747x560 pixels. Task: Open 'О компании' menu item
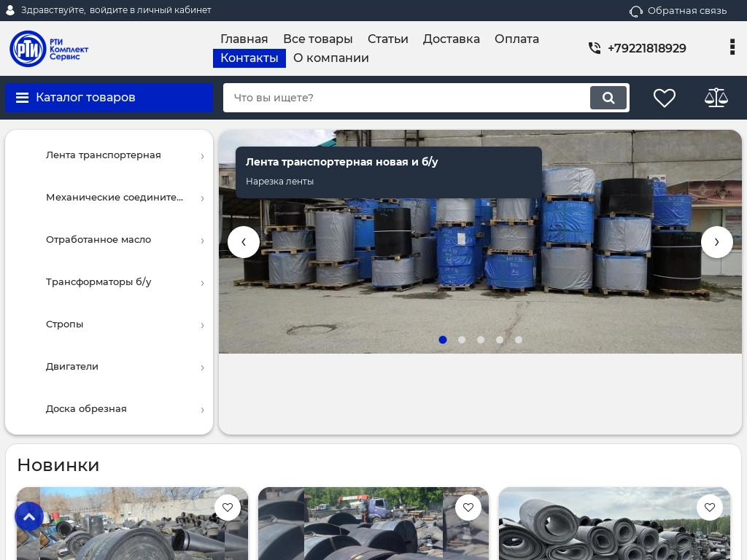click(x=331, y=58)
